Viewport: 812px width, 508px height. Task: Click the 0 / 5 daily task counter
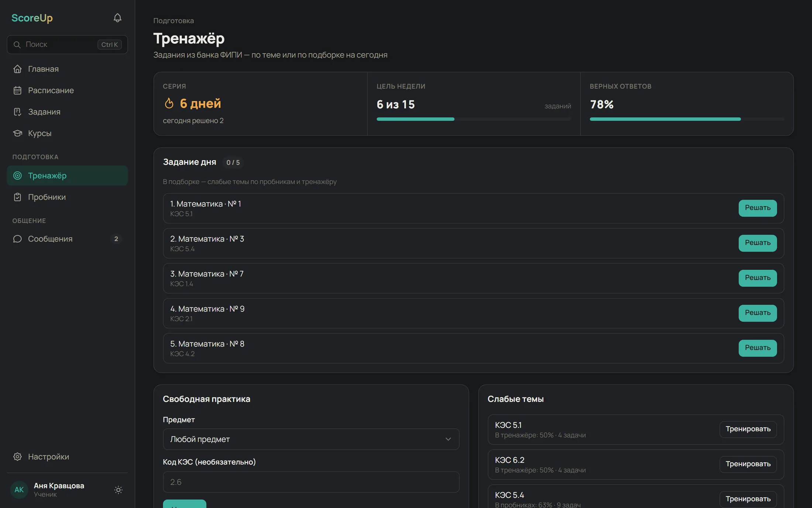tap(233, 163)
